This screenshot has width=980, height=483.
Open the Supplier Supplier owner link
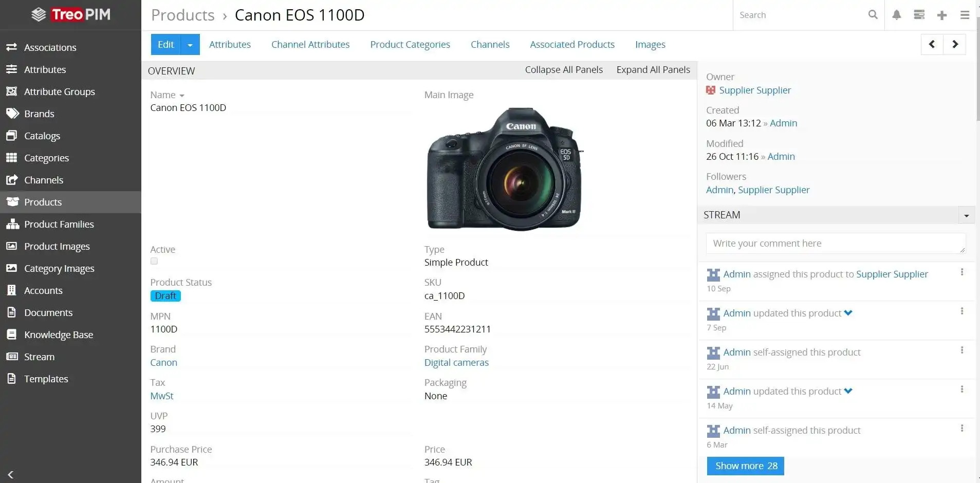(755, 90)
